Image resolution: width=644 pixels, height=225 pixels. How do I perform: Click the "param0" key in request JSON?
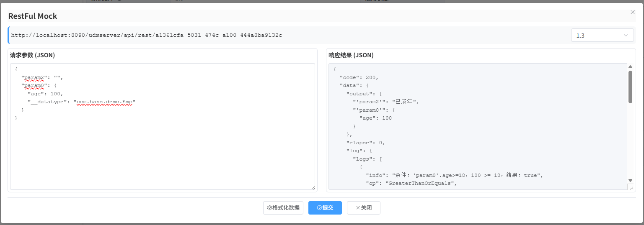tap(34, 85)
